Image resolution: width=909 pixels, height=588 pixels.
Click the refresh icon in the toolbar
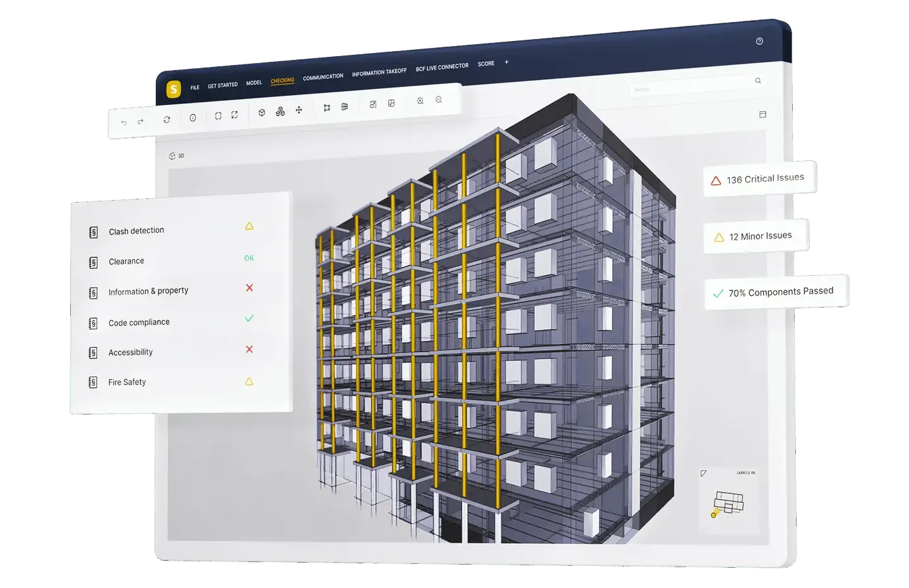click(x=167, y=119)
